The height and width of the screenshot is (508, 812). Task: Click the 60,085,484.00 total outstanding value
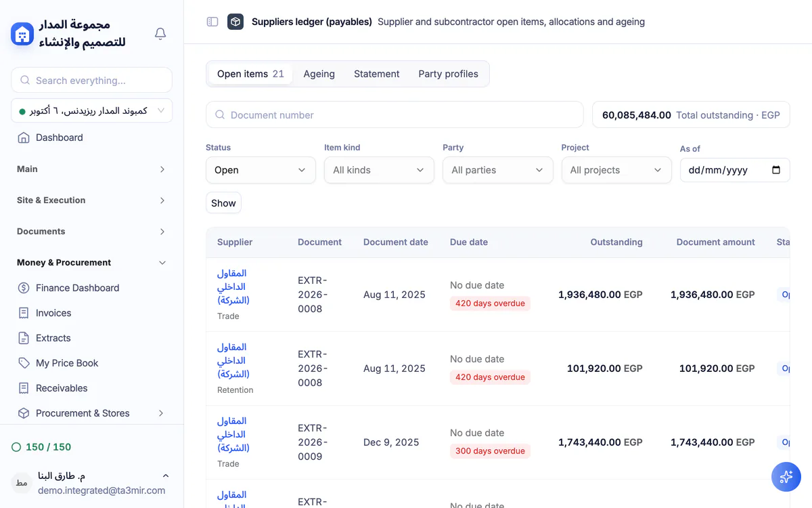tap(637, 115)
